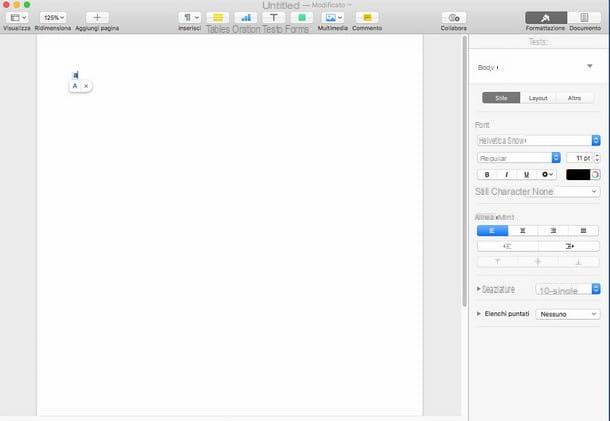Dismiss the autocorrect suggestion bubble
610x421 pixels.
coord(86,86)
